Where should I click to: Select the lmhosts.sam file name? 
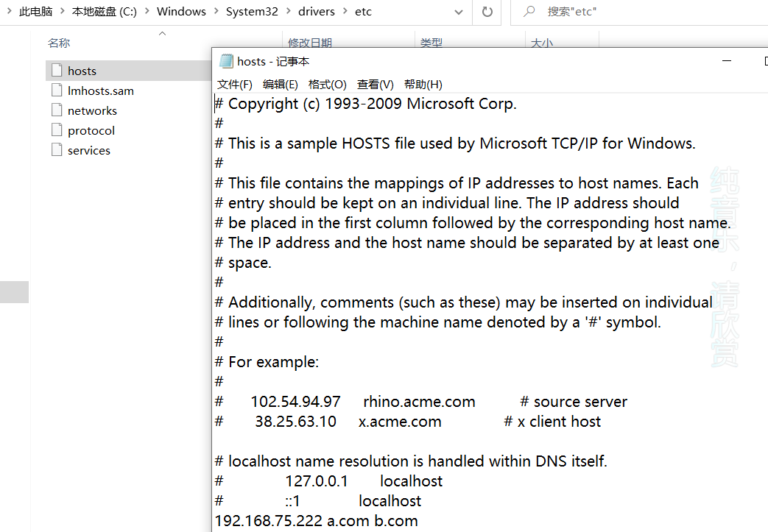point(100,91)
